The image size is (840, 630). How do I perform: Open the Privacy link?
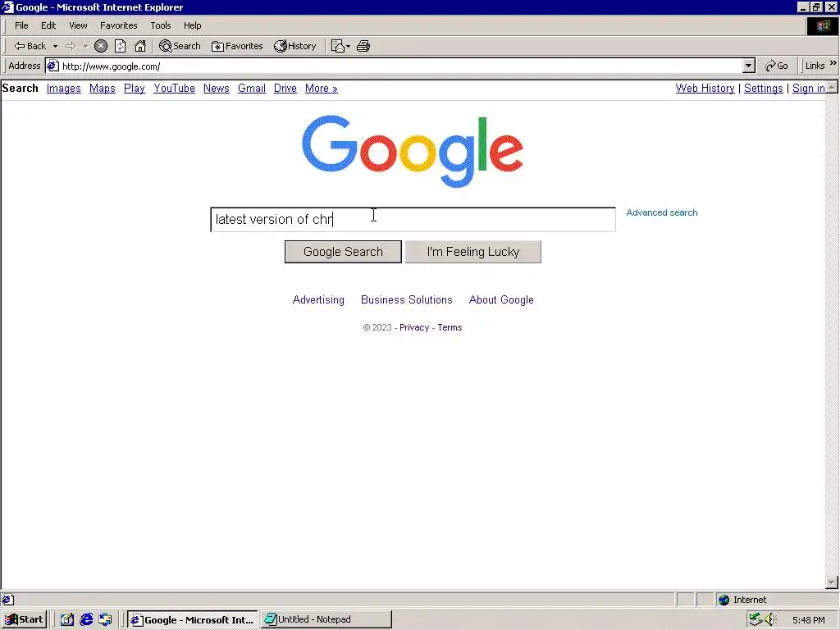(414, 327)
